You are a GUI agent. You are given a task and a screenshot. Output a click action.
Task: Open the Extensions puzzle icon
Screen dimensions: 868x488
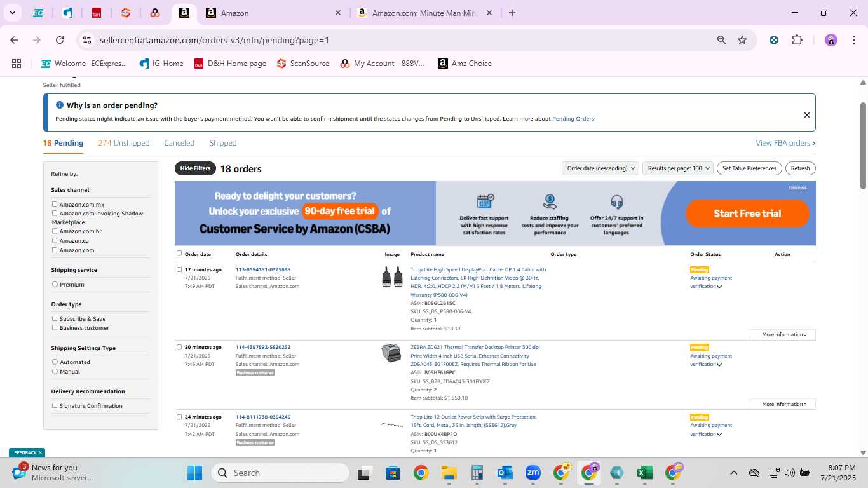pyautogui.click(x=797, y=40)
